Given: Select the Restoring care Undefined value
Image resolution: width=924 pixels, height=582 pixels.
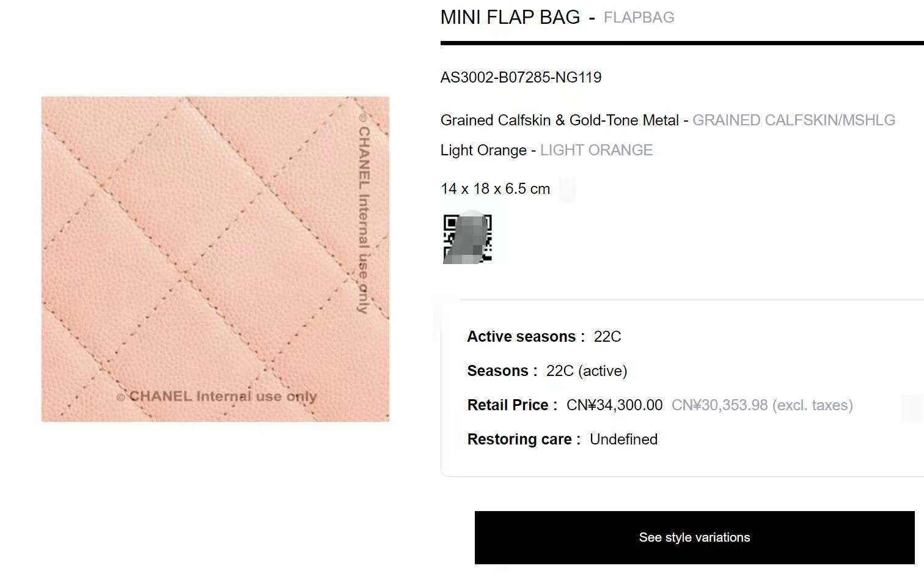Looking at the screenshot, I should tap(623, 439).
